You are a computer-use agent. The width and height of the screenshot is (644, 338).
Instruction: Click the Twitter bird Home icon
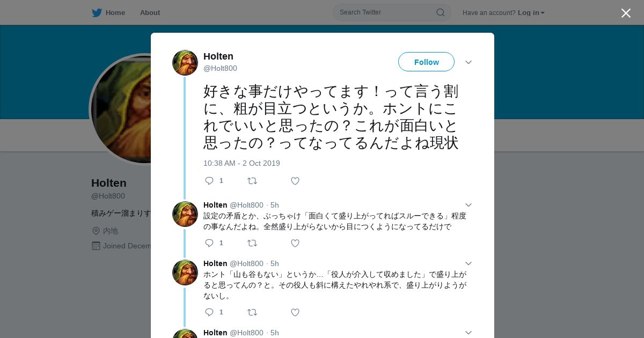(97, 13)
